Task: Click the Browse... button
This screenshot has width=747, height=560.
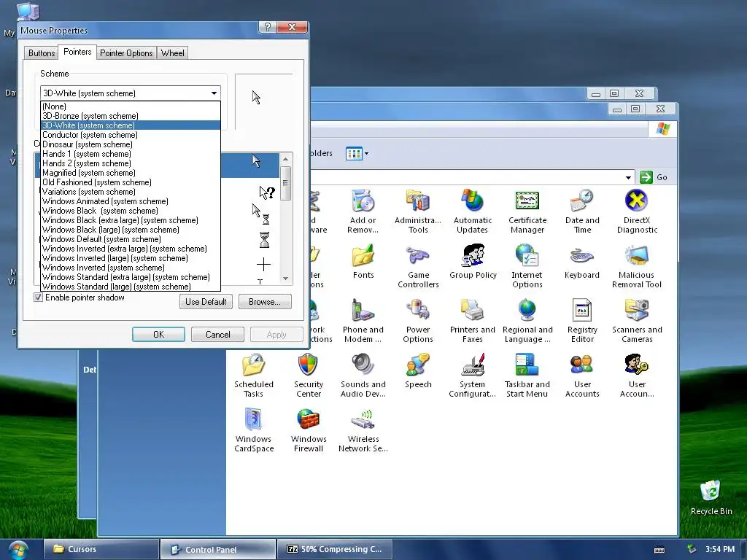Action: click(x=264, y=301)
